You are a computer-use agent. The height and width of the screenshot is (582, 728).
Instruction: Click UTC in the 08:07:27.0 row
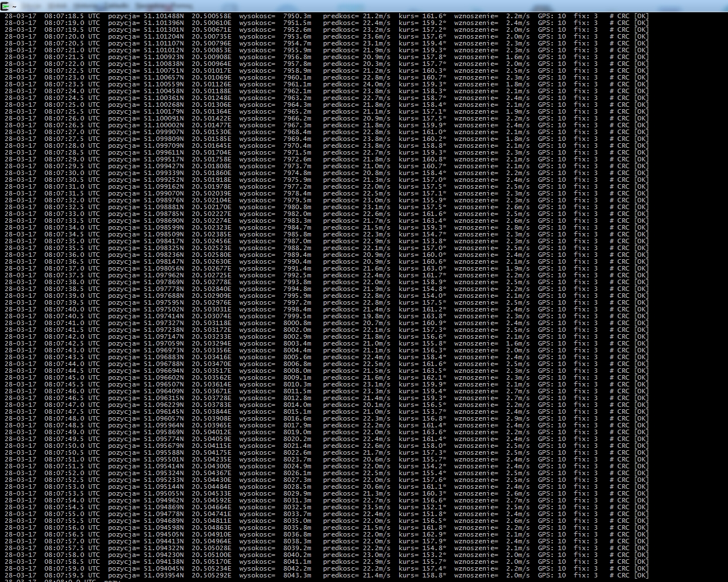point(94,132)
